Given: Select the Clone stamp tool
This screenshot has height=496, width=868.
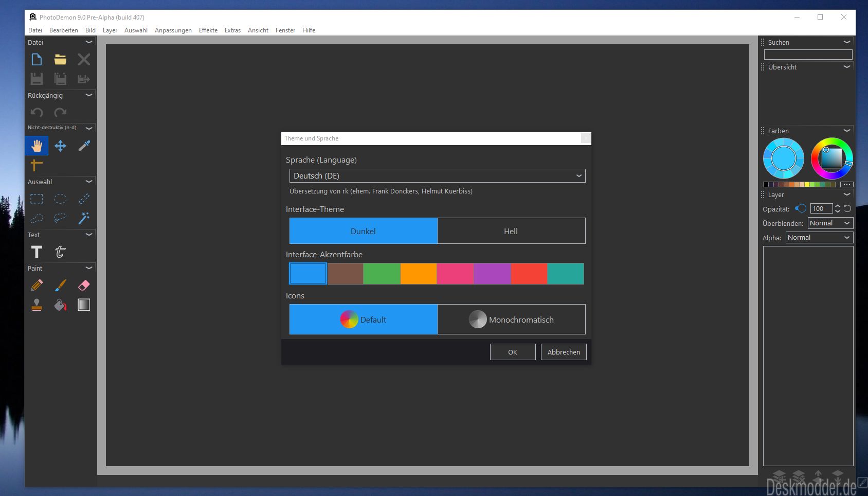Looking at the screenshot, I should pyautogui.click(x=37, y=305).
